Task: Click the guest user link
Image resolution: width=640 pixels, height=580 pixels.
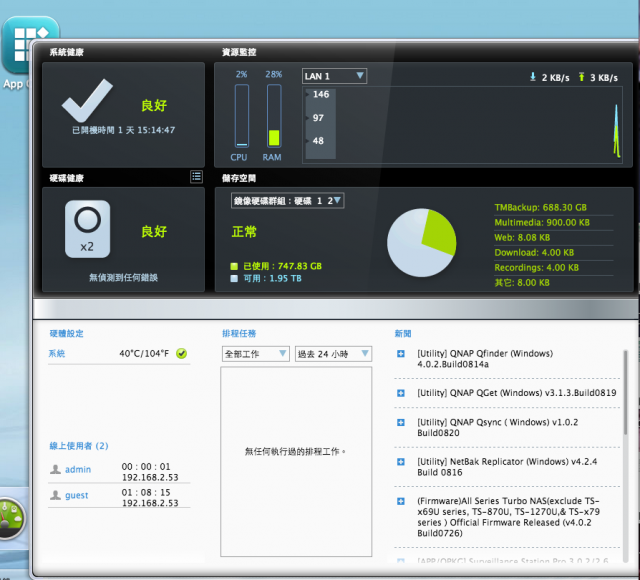Action: coord(77,495)
